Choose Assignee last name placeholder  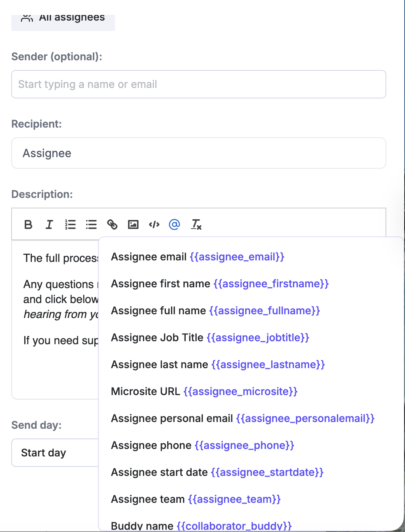click(x=218, y=364)
